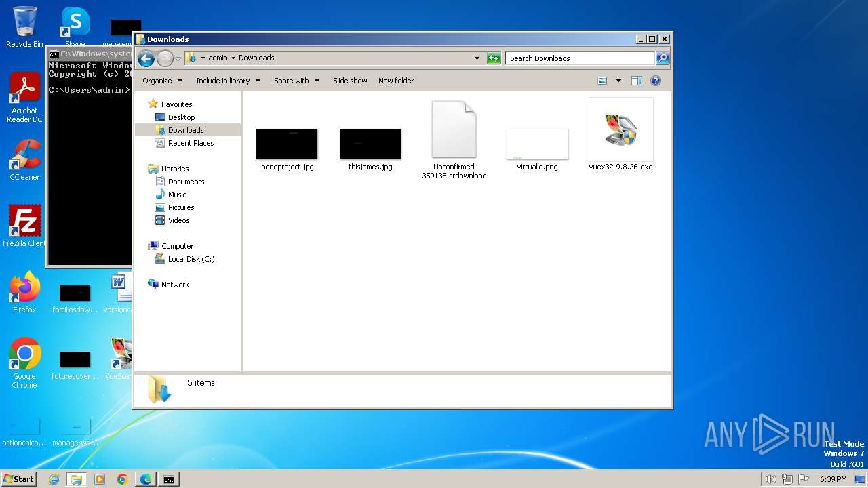Image resolution: width=868 pixels, height=488 pixels.
Task: Open Internet Explorer from the taskbar
Action: click(x=54, y=479)
